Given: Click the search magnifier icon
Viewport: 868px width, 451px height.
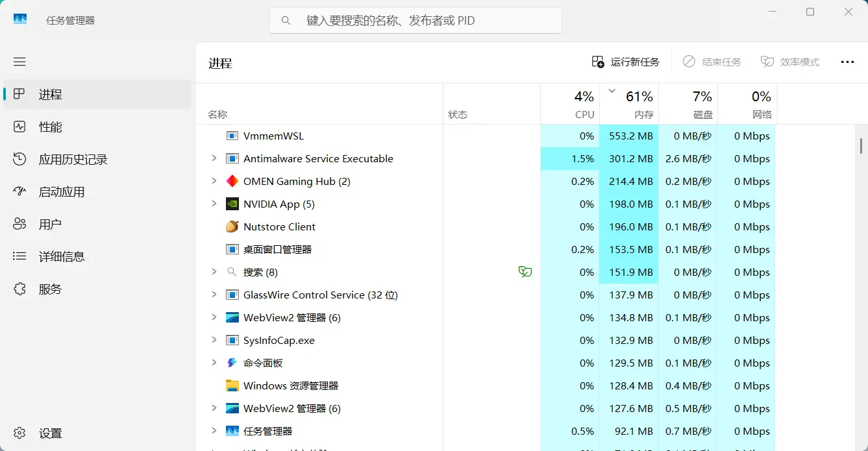Looking at the screenshot, I should (286, 21).
